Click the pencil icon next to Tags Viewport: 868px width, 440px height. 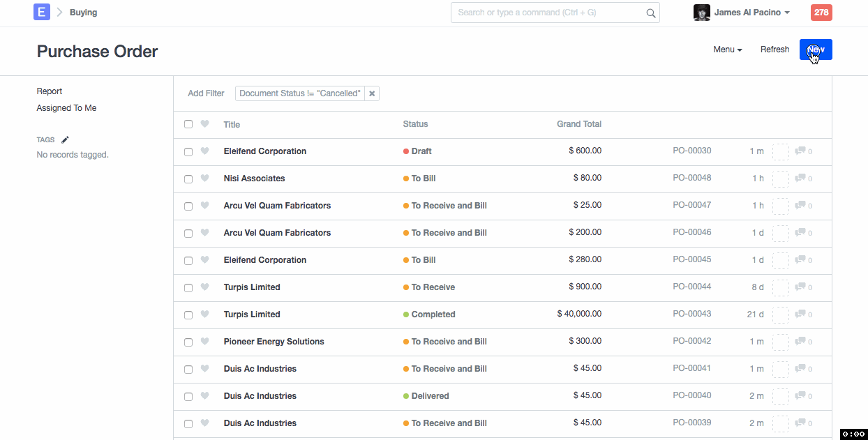coord(66,139)
